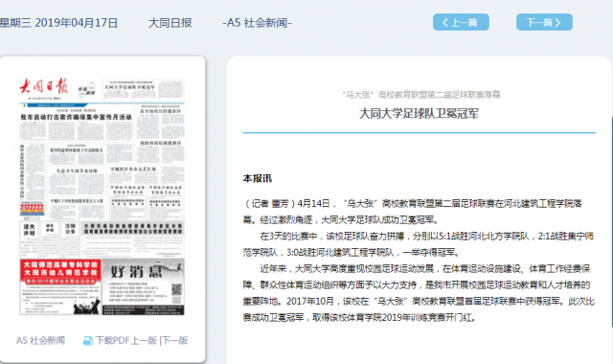This screenshot has width=613, height=364.
Task: Click the A5 社会新闻 caption under thumbnail
Action: pos(40,341)
